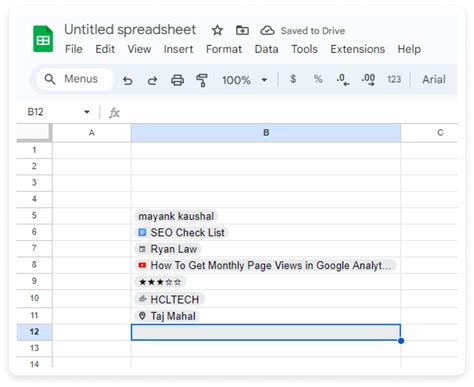
Task: Select column C header
Action: 429,133
